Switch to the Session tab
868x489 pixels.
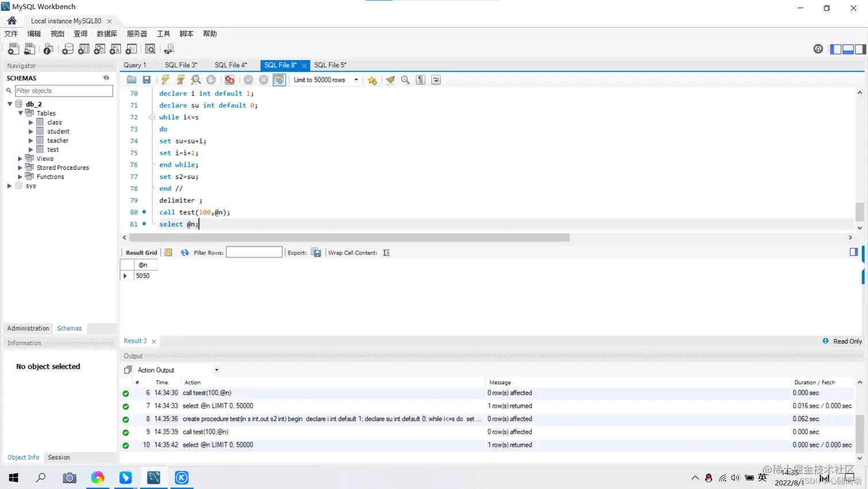click(59, 457)
